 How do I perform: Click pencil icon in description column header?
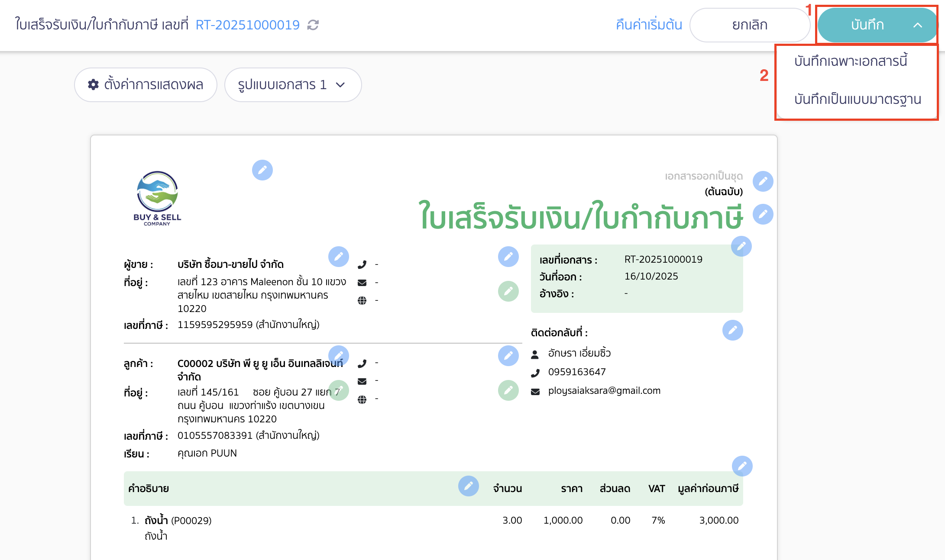click(468, 486)
